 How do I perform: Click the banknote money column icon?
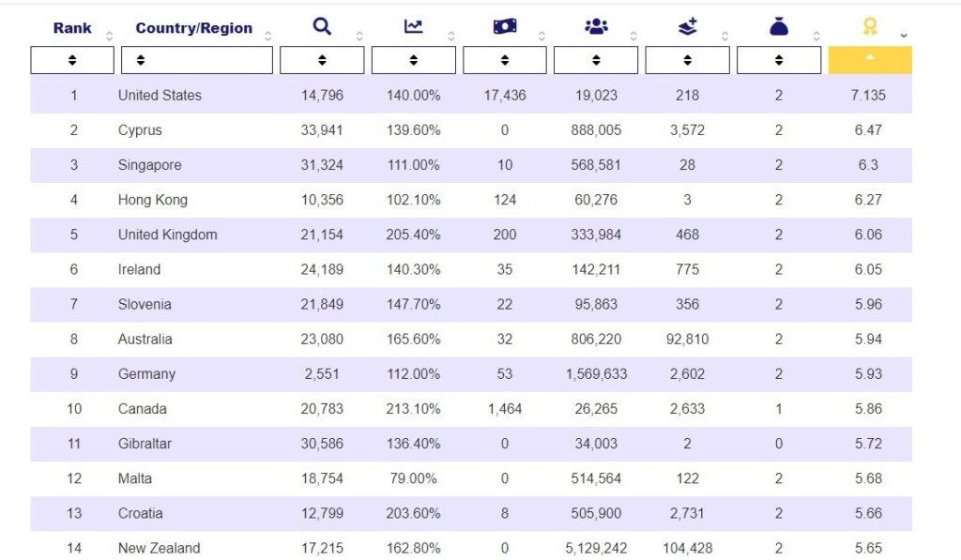[504, 26]
